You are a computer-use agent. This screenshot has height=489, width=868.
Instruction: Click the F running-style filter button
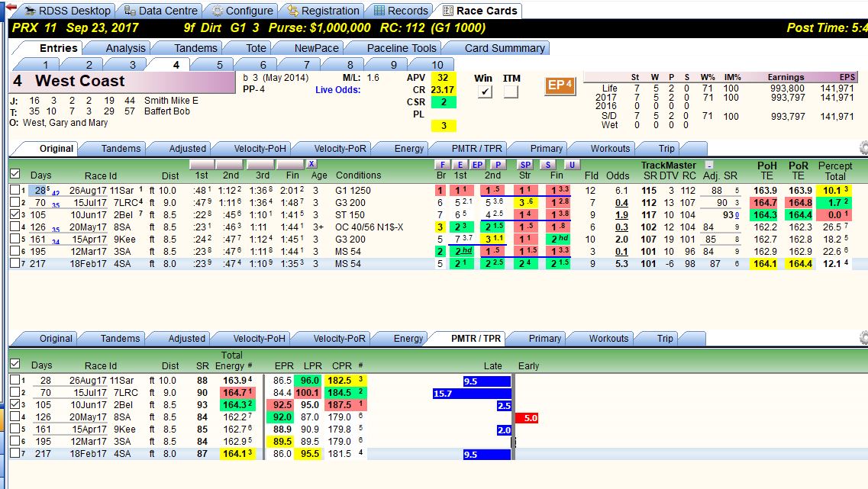coord(442,164)
